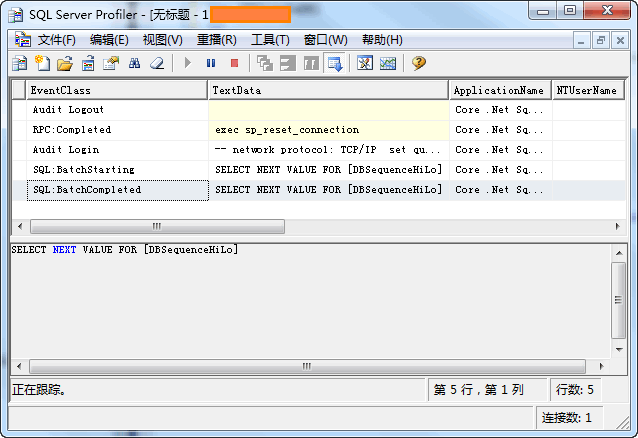Click the grid scrollbar left arrow
This screenshot has height=438, width=638.
20,226
